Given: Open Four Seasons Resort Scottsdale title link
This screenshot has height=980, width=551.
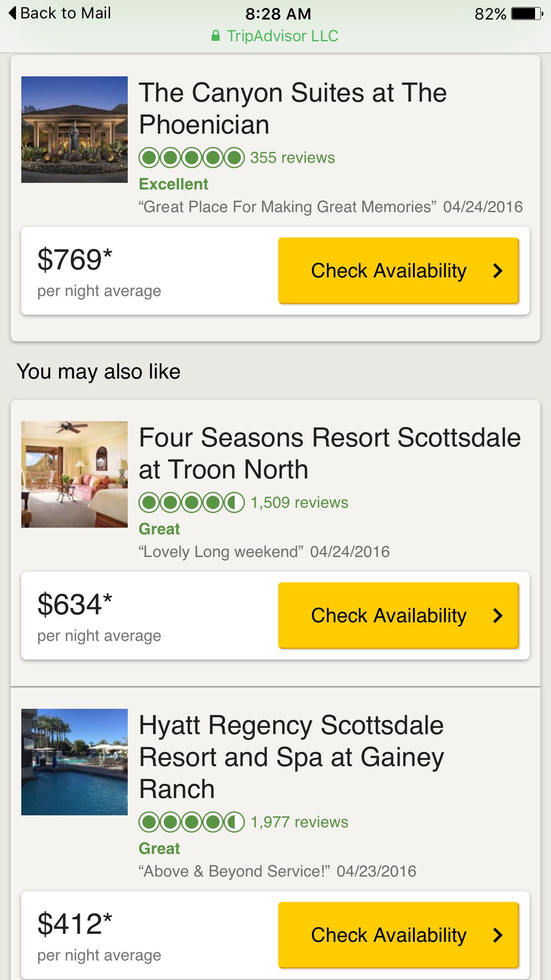Looking at the screenshot, I should (x=330, y=454).
